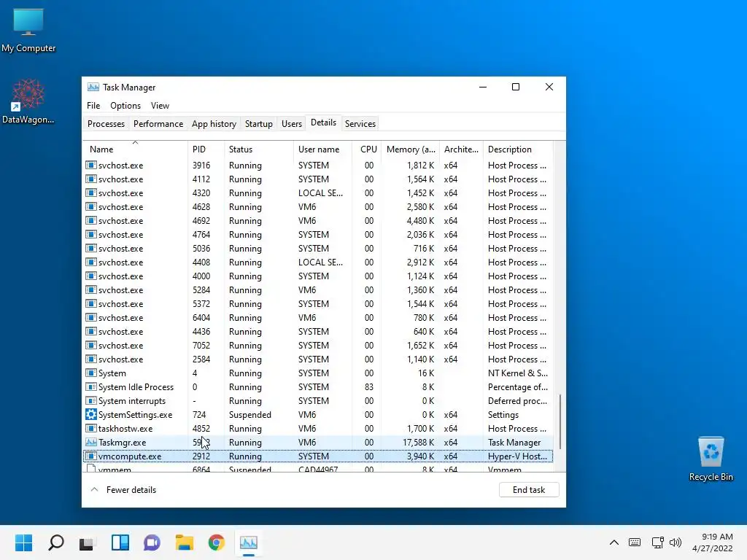Collapse with Fewer details
Image resolution: width=747 pixels, height=560 pixels.
coord(123,490)
